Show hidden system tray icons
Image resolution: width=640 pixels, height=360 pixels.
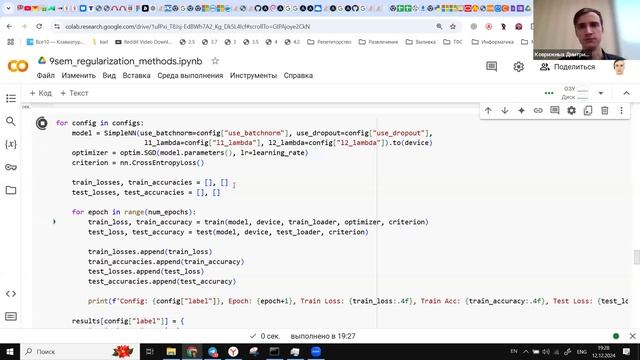(525, 351)
